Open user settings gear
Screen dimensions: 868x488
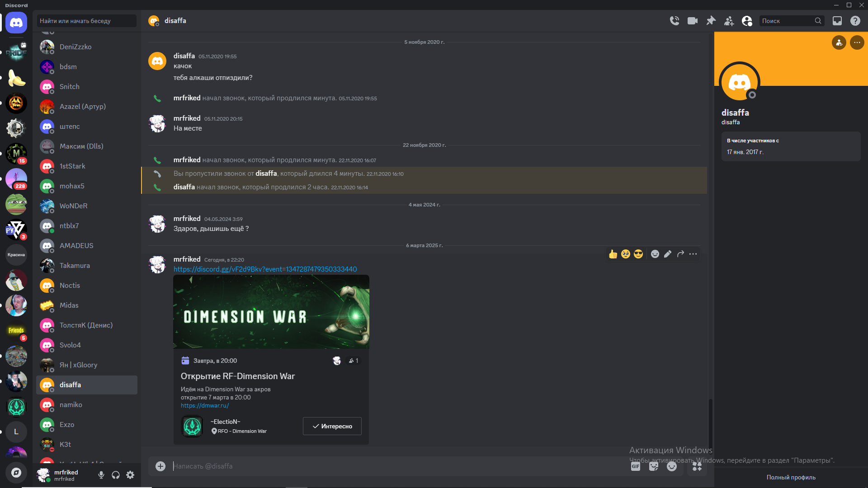pos(130,475)
